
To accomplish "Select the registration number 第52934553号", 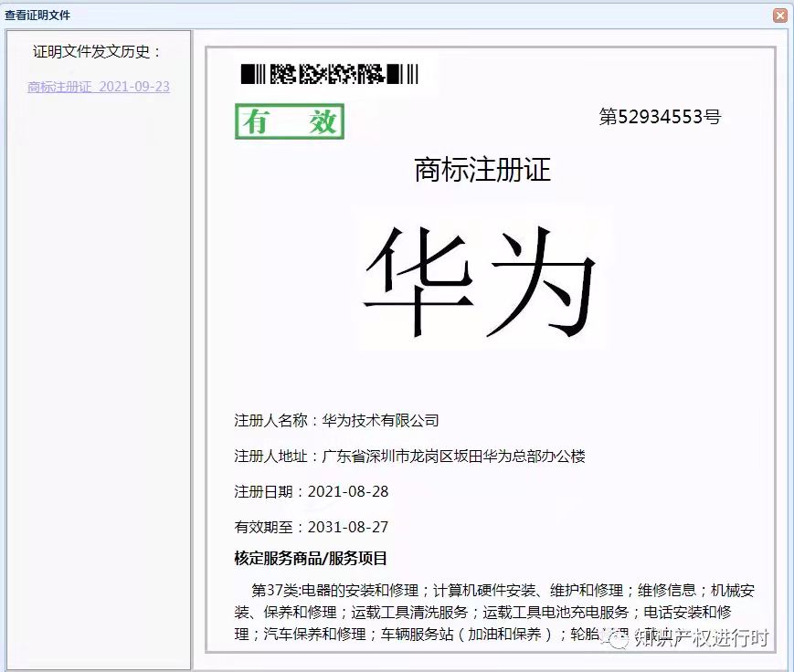I will pyautogui.click(x=660, y=117).
